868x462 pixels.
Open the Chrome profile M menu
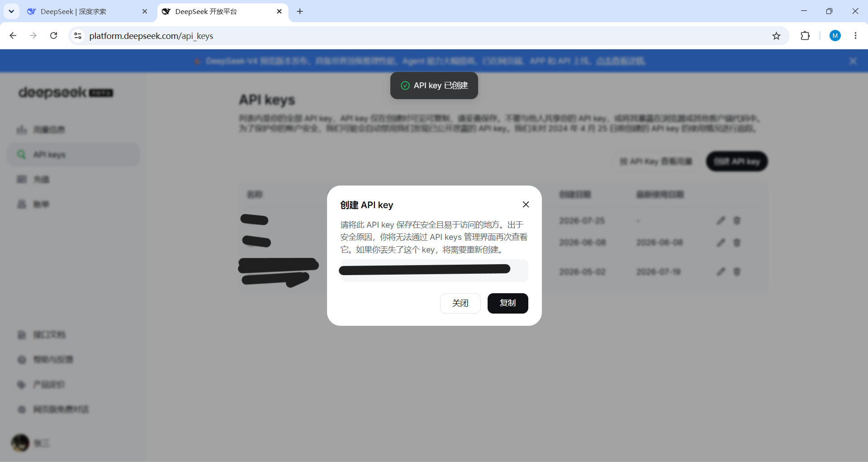(835, 36)
